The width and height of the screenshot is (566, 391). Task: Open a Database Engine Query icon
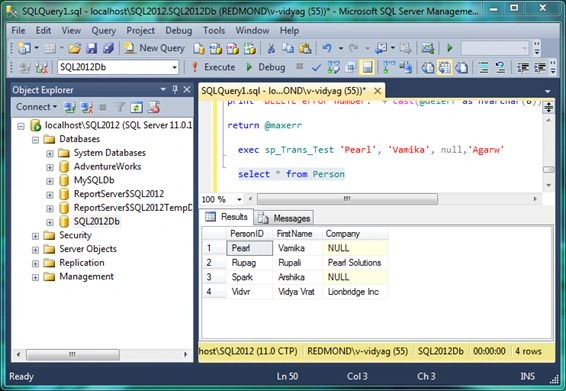click(199, 48)
